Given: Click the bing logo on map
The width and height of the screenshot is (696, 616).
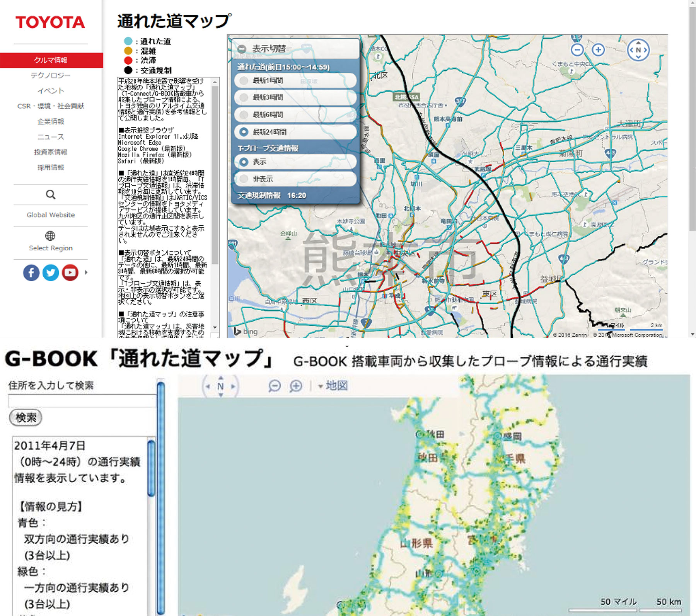Looking at the screenshot, I should point(246,331).
